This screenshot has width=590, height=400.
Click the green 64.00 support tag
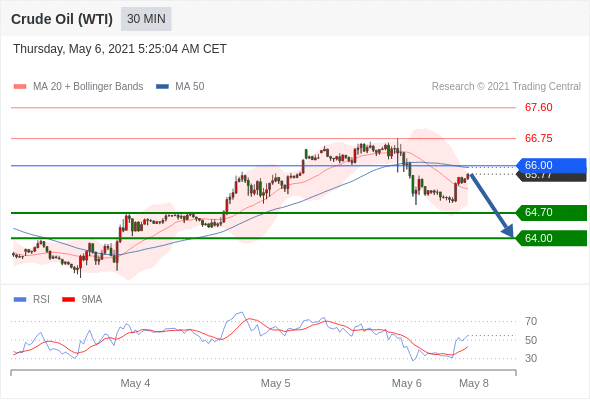point(550,238)
